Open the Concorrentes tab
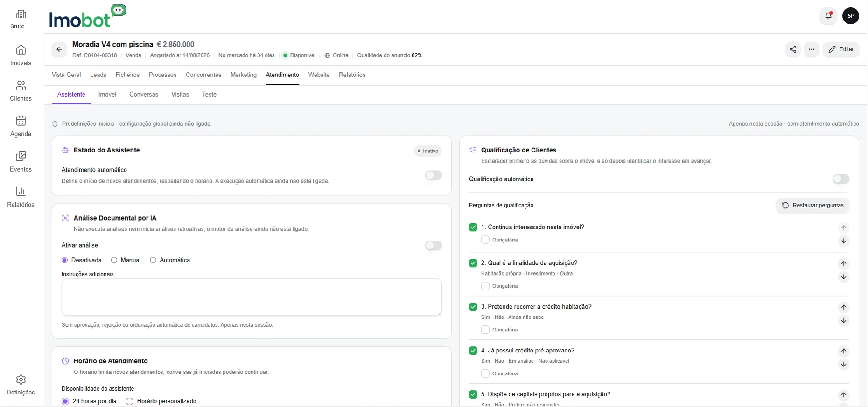Image resolution: width=868 pixels, height=407 pixels. coord(203,75)
